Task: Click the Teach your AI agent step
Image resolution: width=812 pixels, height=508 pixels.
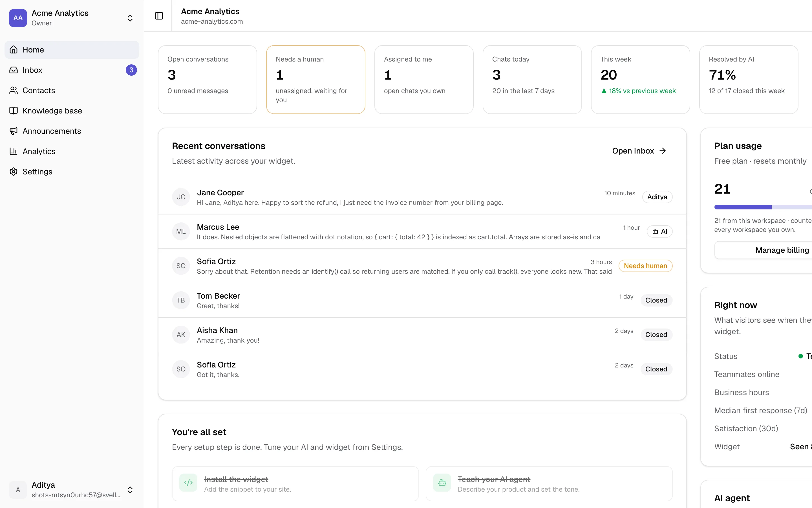Action: [549, 483]
